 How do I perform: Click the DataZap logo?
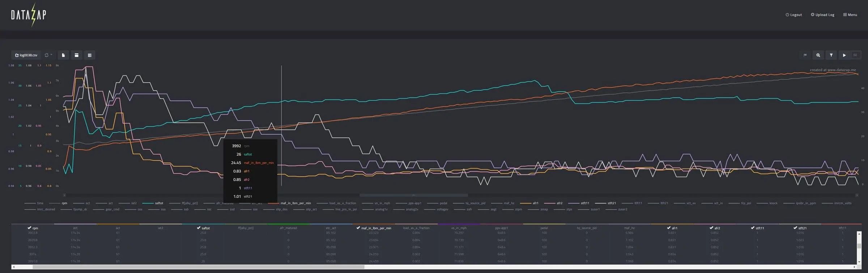[x=29, y=14]
